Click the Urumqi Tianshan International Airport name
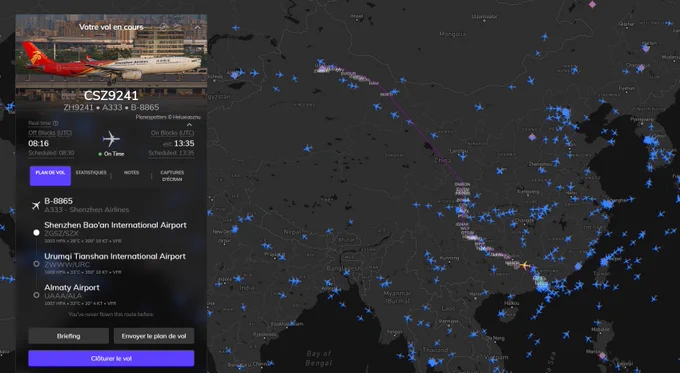The width and height of the screenshot is (680, 373). pos(115,256)
